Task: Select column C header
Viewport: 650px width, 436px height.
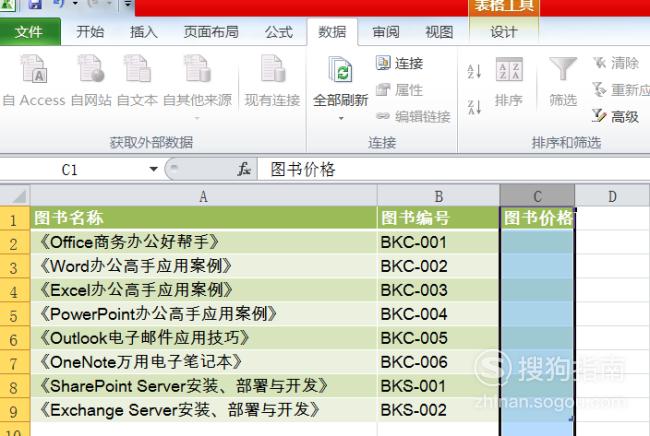Action: [537, 196]
